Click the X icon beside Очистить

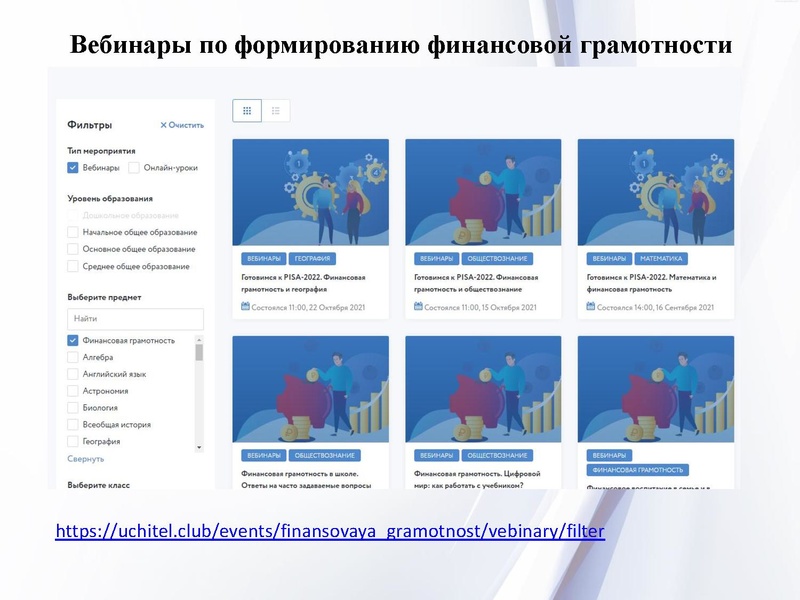(x=165, y=123)
